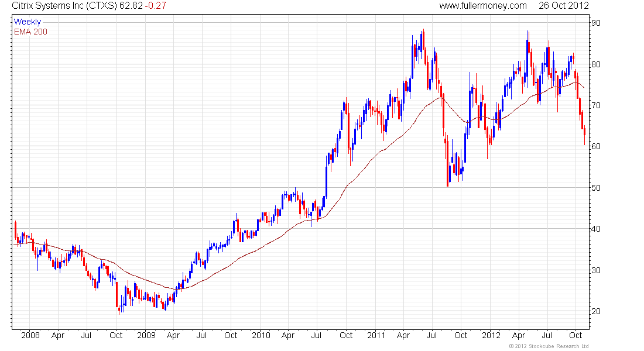Click the -0.27 price change value
This screenshot has height=351, width=644.
155,6
